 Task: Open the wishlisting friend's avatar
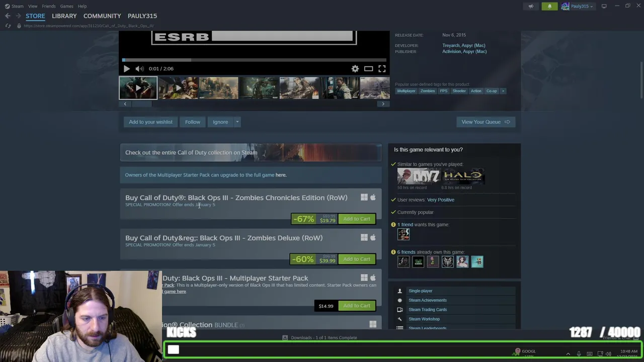click(404, 234)
